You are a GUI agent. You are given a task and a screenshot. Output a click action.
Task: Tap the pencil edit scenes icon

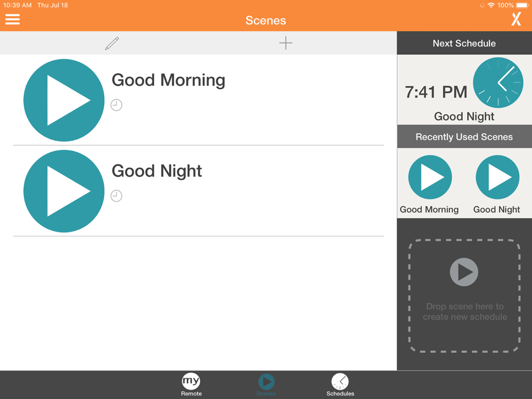112,44
